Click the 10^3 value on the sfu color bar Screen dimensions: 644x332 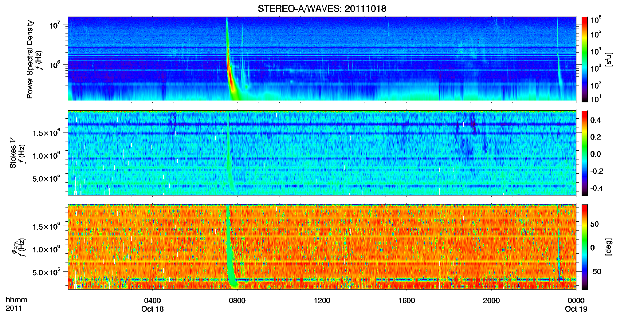596,68
